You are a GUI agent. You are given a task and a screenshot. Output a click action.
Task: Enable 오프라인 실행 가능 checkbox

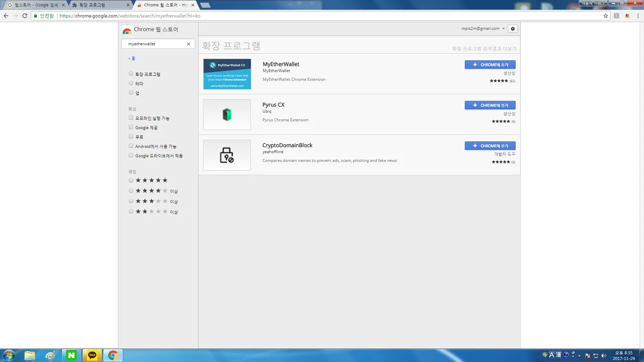coord(131,118)
